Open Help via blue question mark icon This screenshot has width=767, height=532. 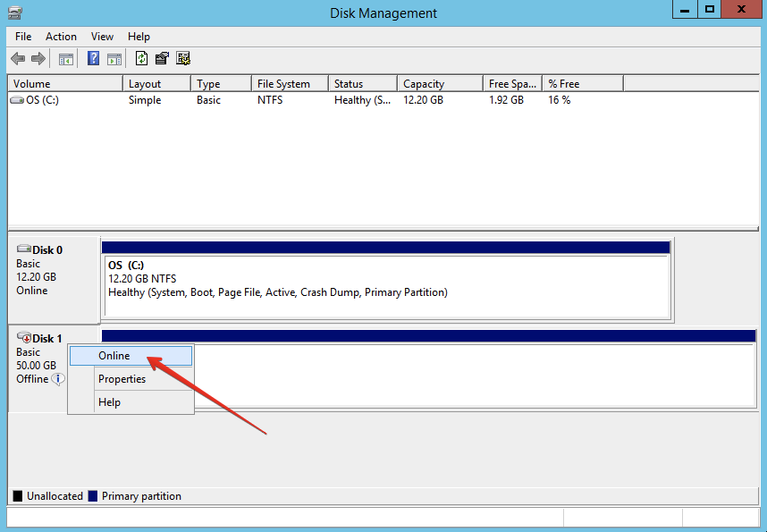pos(93,59)
